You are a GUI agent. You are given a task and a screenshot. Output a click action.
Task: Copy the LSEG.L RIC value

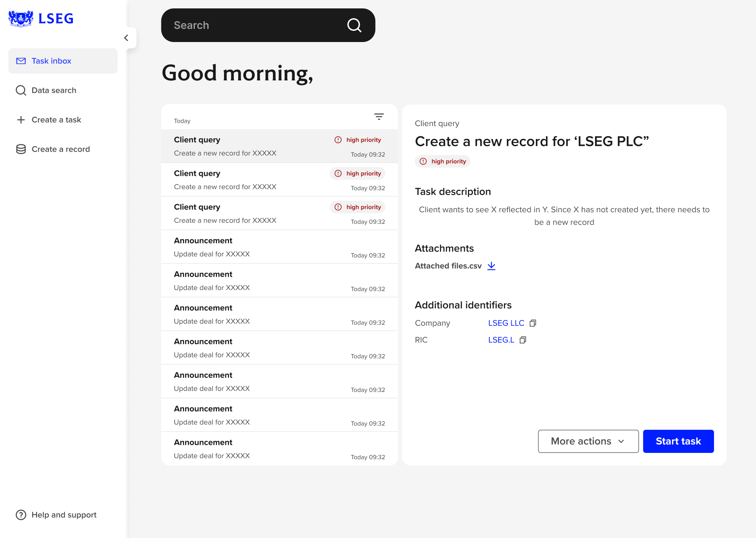coord(523,340)
